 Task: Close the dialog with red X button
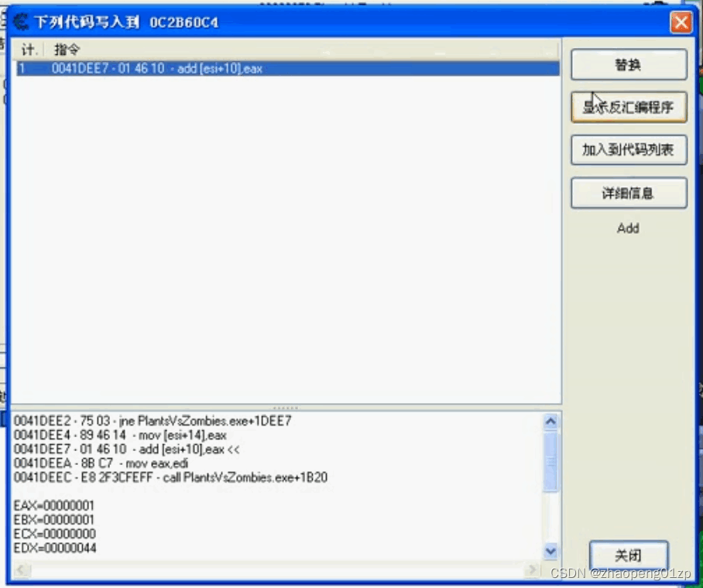(681, 22)
